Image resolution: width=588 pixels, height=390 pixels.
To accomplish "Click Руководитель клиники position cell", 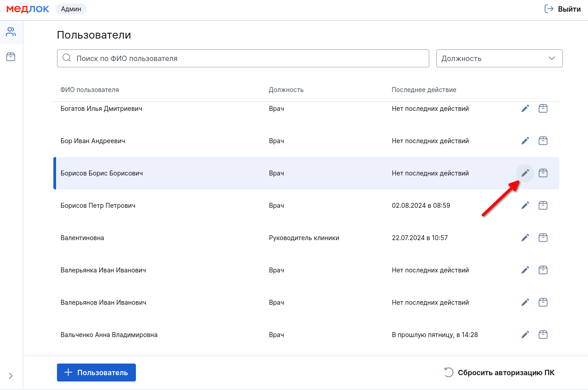I will [304, 238].
